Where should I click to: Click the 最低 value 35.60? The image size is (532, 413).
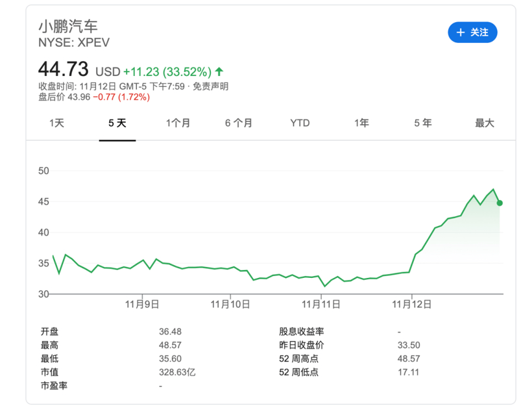tap(171, 358)
